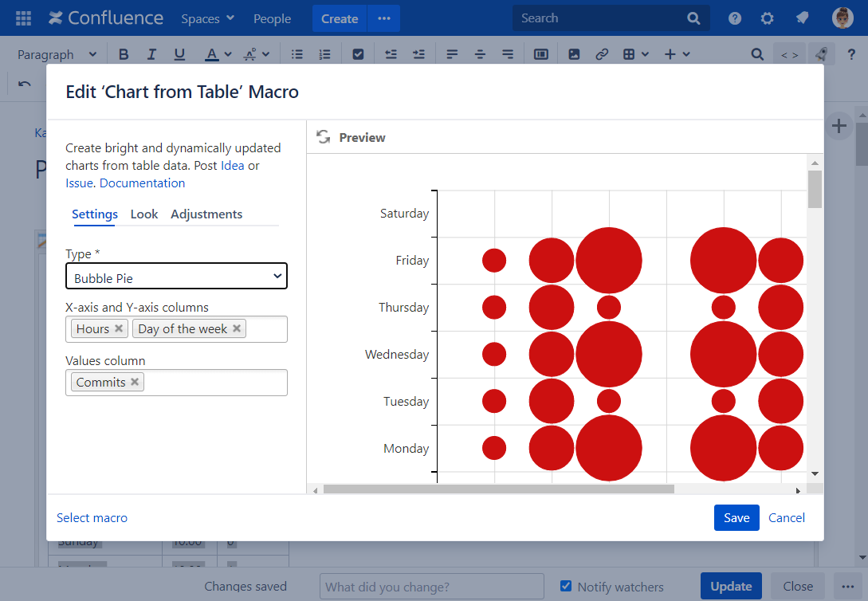868x601 pixels.
Task: Remove the Commits values column chip
Action: coord(135,382)
